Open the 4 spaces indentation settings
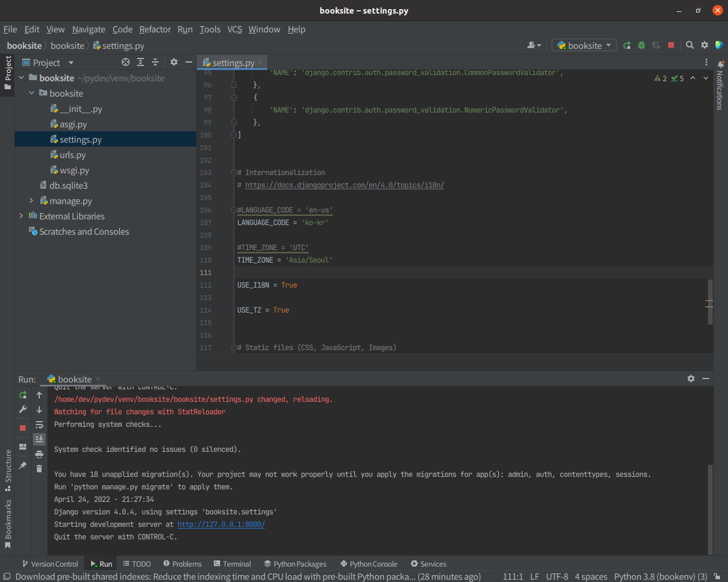This screenshot has height=582, width=728. point(591,576)
